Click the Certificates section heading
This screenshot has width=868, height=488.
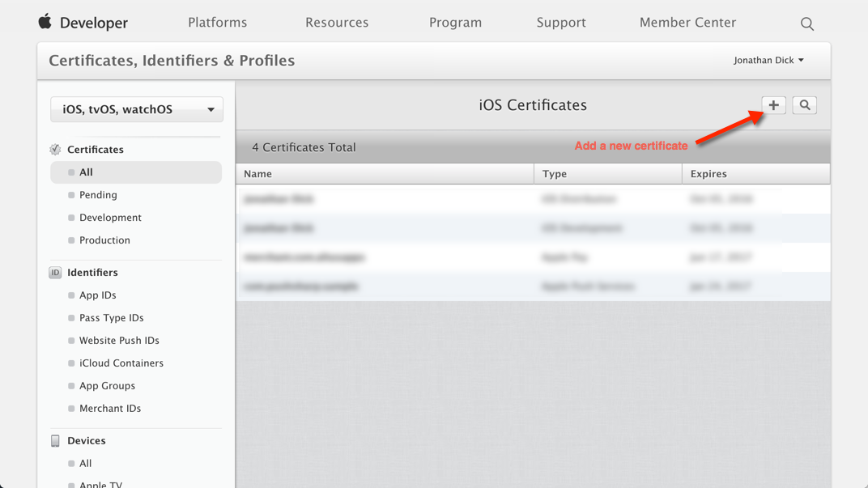coord(96,150)
